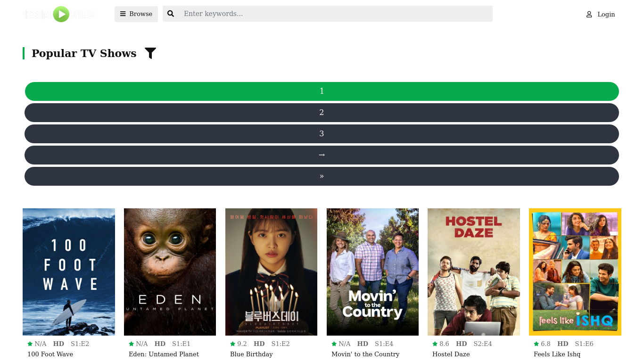This screenshot has width=644, height=362.
Task: Go to page 3 of Popular TV Shows
Action: (x=322, y=133)
